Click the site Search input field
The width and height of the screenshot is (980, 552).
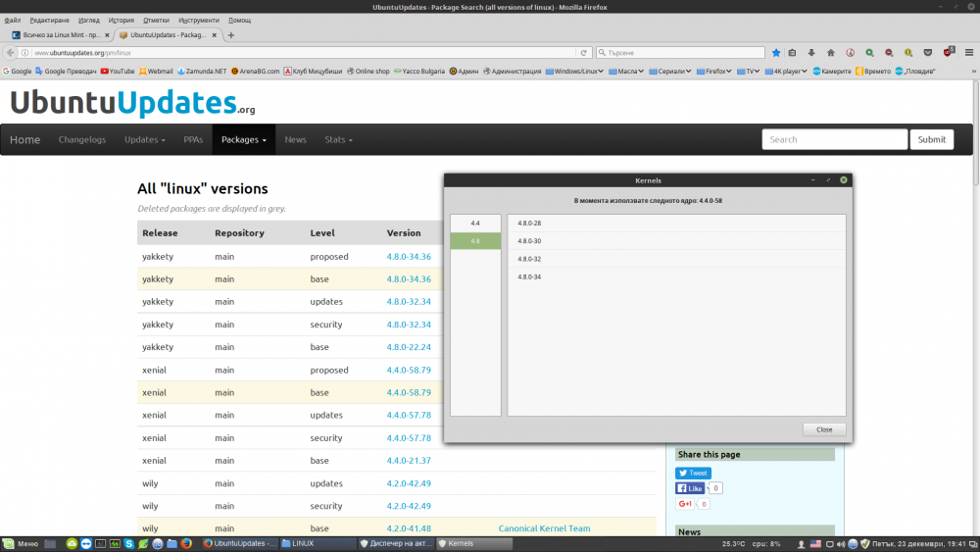pyautogui.click(x=834, y=139)
